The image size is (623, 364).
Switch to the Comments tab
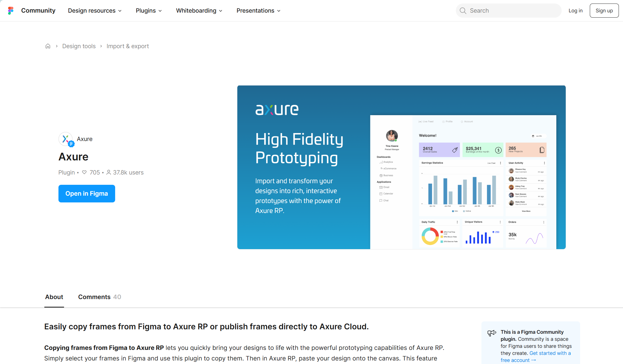(100, 297)
